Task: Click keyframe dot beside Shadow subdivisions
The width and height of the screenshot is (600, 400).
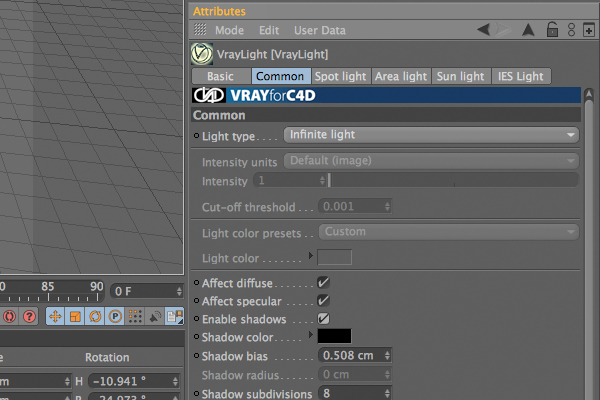Action: [x=197, y=393]
